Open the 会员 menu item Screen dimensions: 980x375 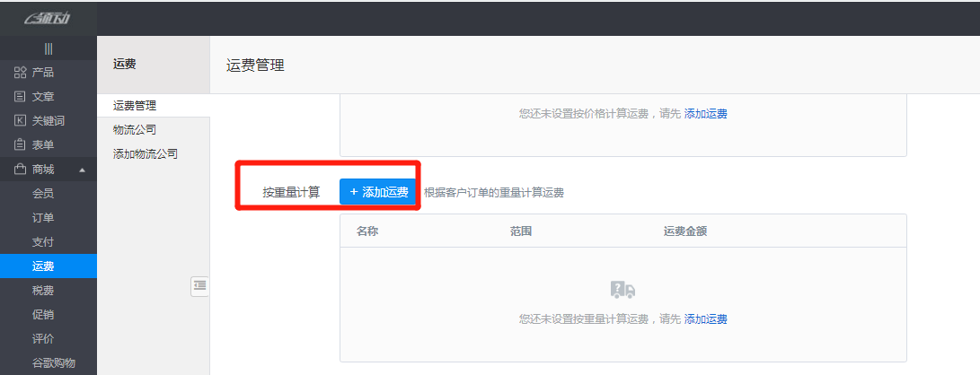(x=43, y=193)
